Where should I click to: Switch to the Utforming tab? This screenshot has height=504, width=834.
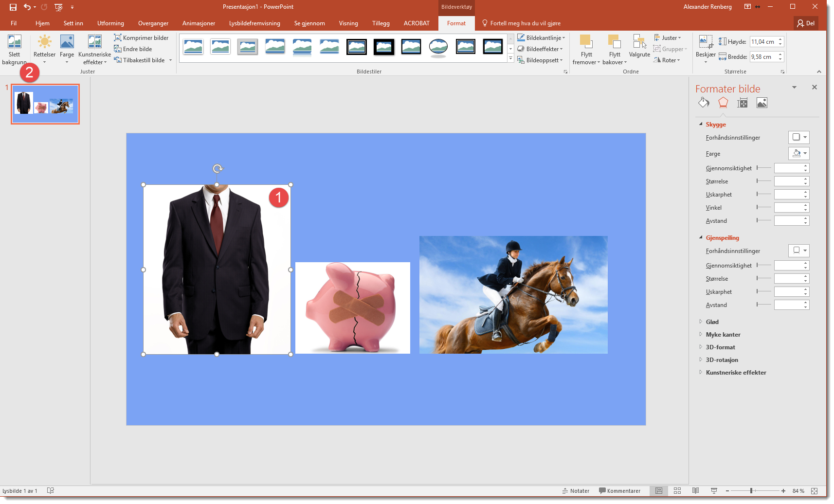[110, 23]
